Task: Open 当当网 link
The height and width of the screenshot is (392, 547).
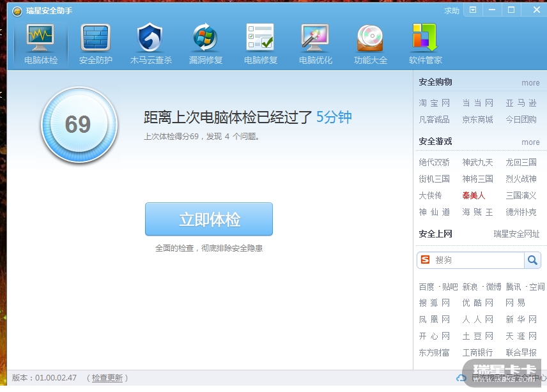Action: [477, 103]
